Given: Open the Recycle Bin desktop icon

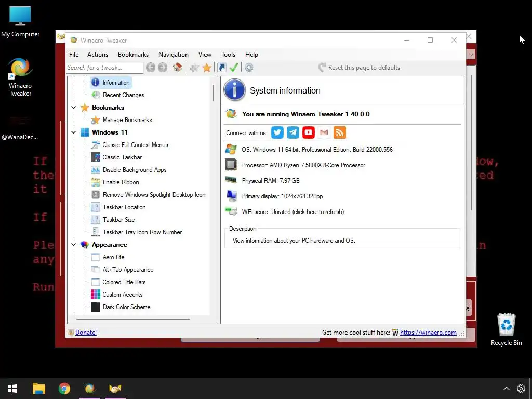Looking at the screenshot, I should (506, 329).
